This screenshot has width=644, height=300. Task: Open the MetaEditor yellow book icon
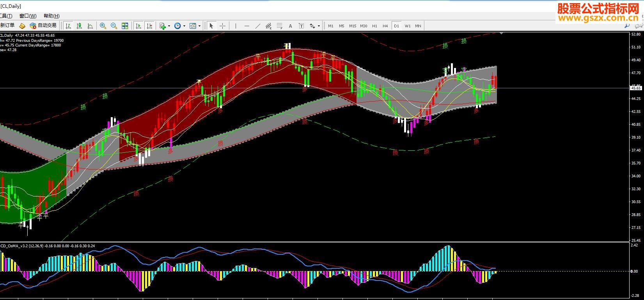pyautogui.click(x=22, y=26)
